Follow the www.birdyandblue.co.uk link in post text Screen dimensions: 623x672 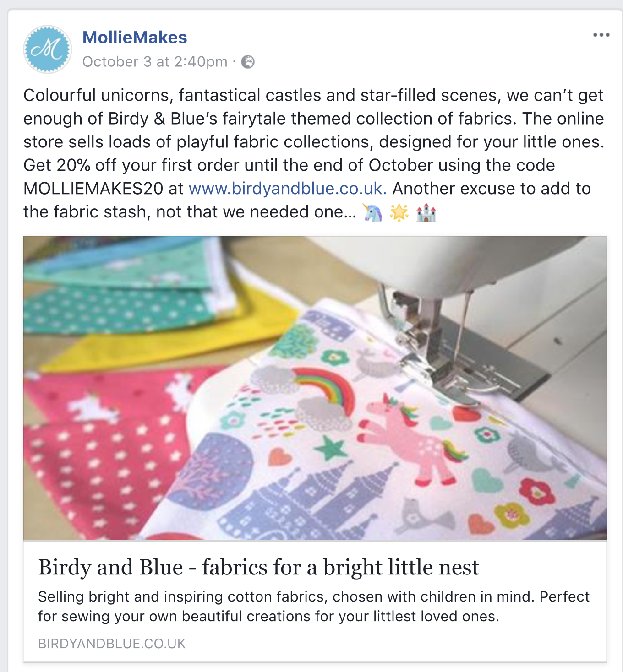(x=288, y=189)
